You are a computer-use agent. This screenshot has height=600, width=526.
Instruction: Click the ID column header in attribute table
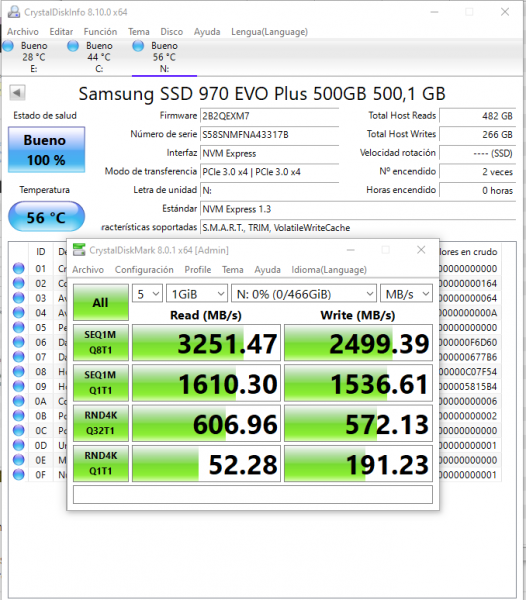[41, 251]
